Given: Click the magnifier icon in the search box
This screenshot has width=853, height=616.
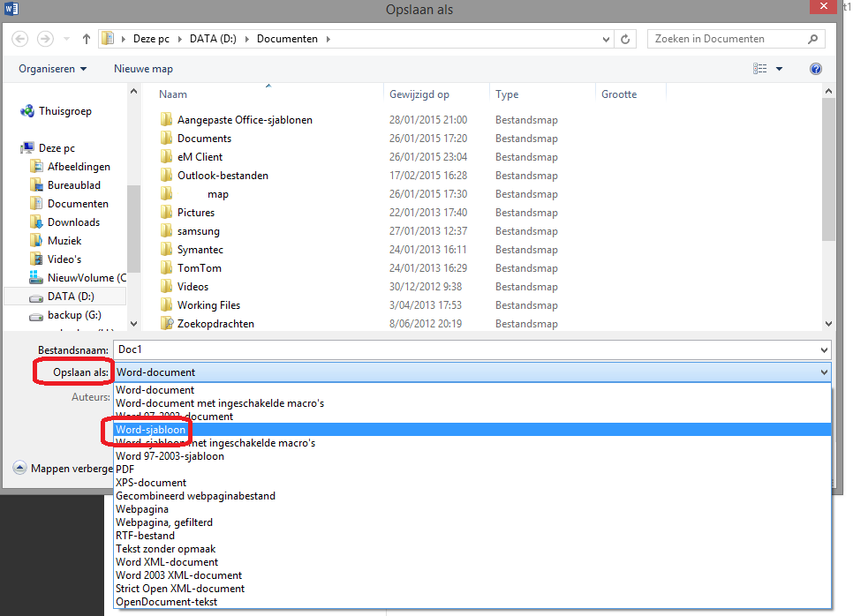Looking at the screenshot, I should tap(812, 39).
